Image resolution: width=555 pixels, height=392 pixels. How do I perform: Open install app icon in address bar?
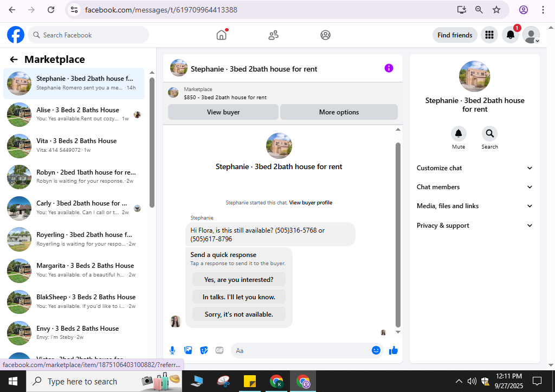[462, 10]
